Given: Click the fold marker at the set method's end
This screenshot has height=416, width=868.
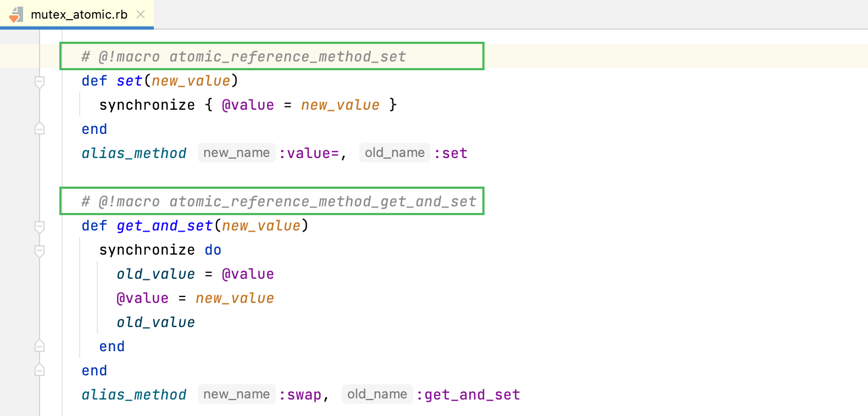Looking at the screenshot, I should [40, 129].
